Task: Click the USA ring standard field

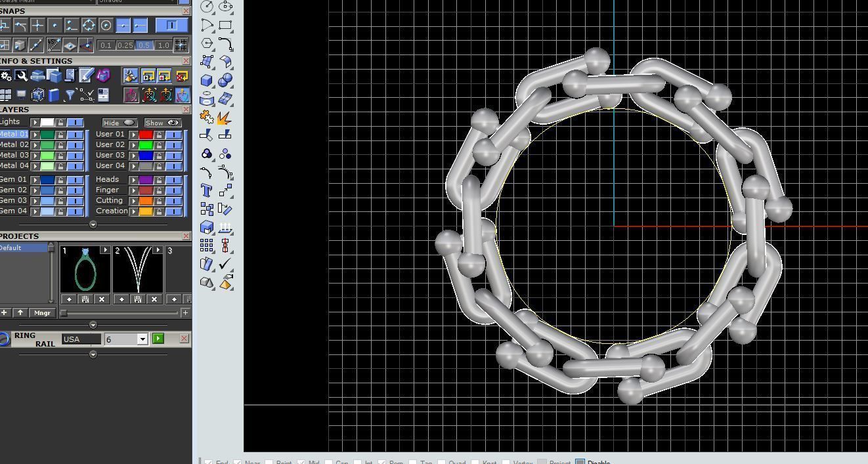Action: [81, 339]
